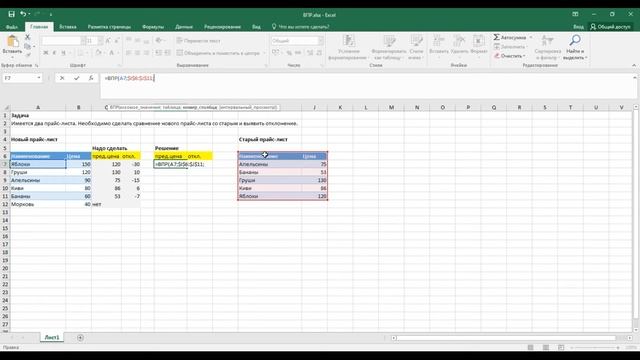This screenshot has height=360, width=640.
Task: Increase font size with the larger A icon
Action: pos(108,41)
